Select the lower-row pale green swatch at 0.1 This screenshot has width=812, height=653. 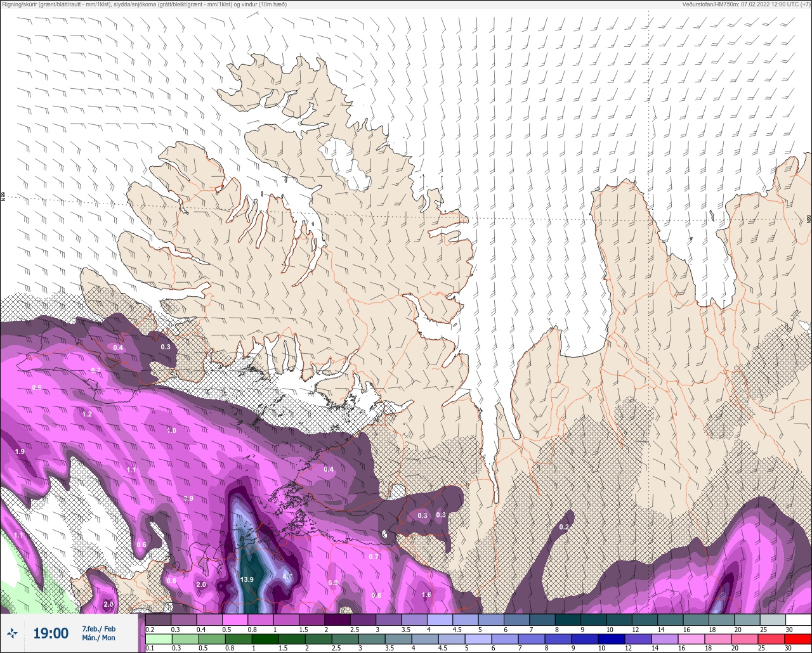tap(159, 639)
